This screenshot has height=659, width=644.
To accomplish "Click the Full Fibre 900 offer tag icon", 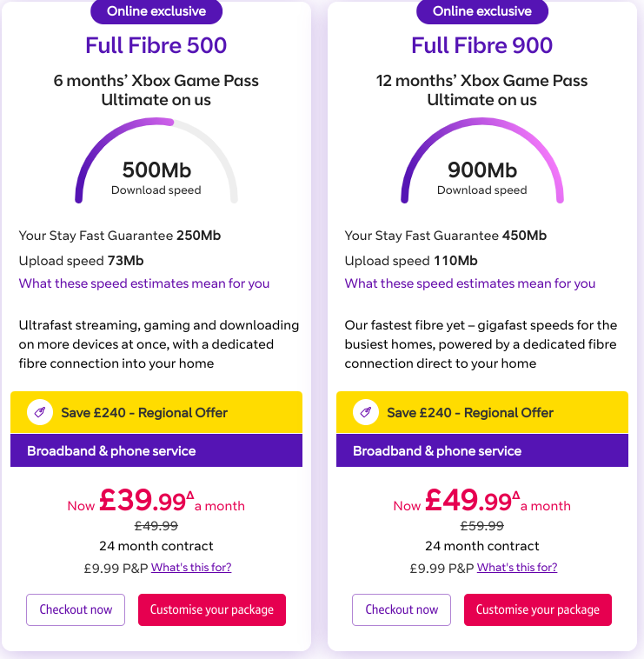I will pos(366,412).
